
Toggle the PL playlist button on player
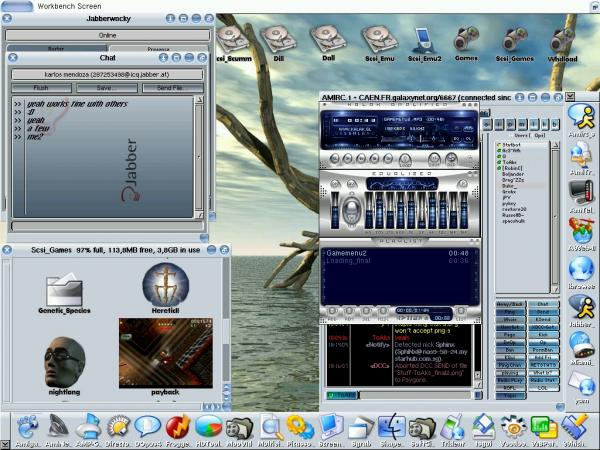pos(469,139)
